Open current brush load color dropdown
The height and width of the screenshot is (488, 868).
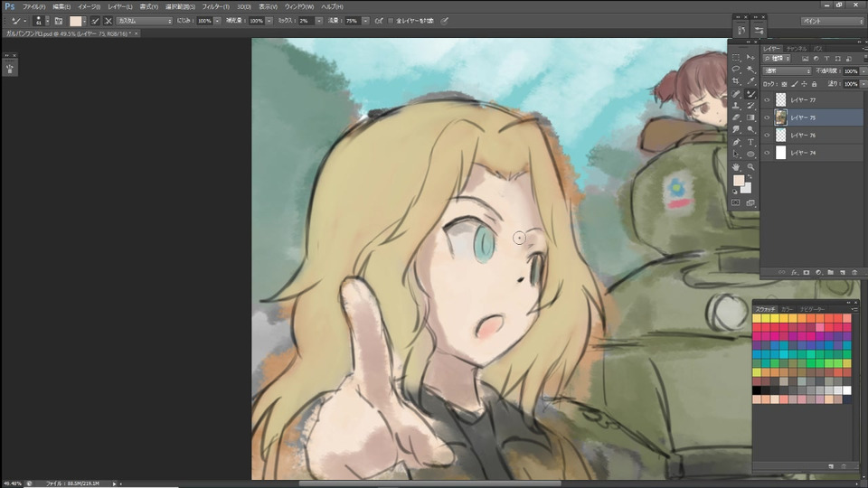click(x=85, y=21)
